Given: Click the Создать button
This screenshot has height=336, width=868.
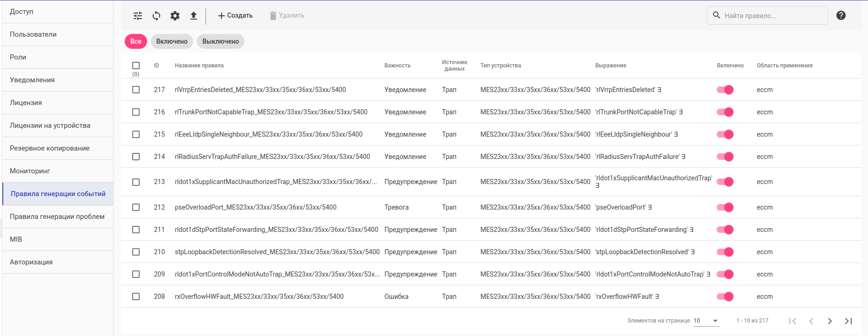Looking at the screenshot, I should click(236, 16).
